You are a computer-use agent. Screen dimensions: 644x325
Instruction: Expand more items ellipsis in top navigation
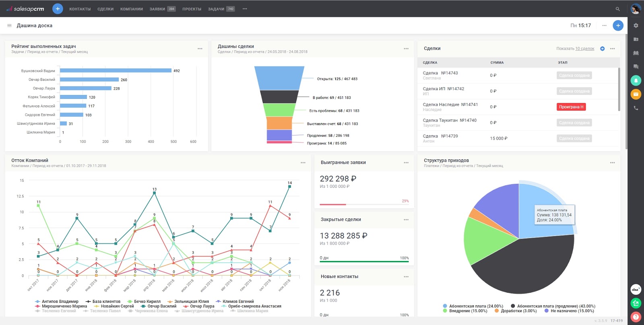click(245, 9)
